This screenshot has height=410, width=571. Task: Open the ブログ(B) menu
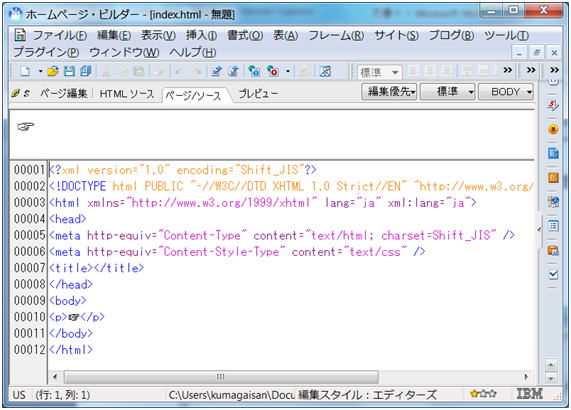451,36
